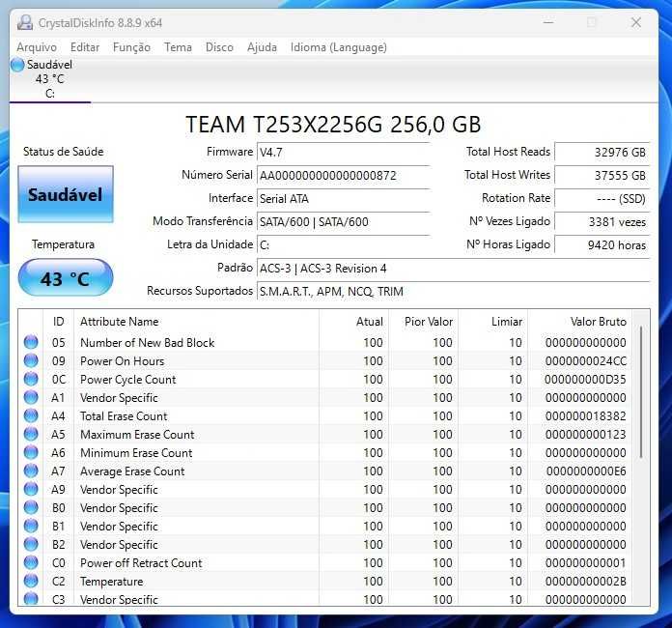Select the Maximum Erase Count attribute name
672x628 pixels.
(137, 435)
